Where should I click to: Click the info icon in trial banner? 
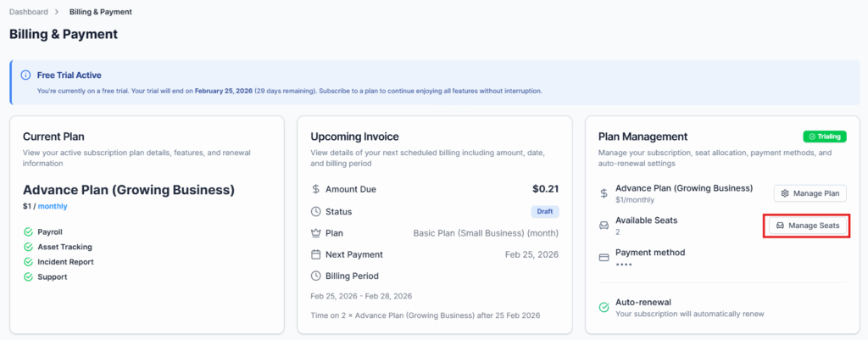[x=25, y=75]
